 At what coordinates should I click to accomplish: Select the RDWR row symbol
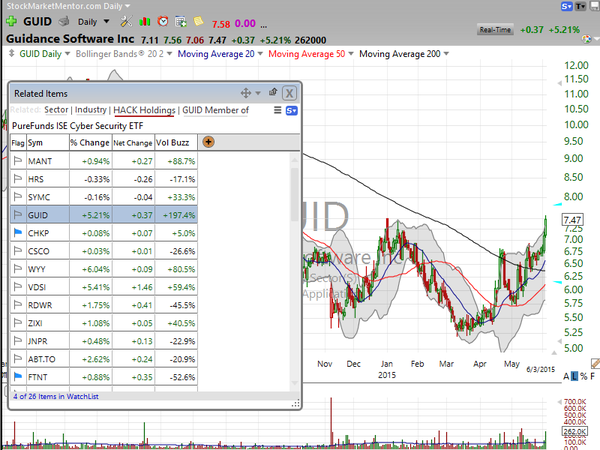pyautogui.click(x=40, y=305)
